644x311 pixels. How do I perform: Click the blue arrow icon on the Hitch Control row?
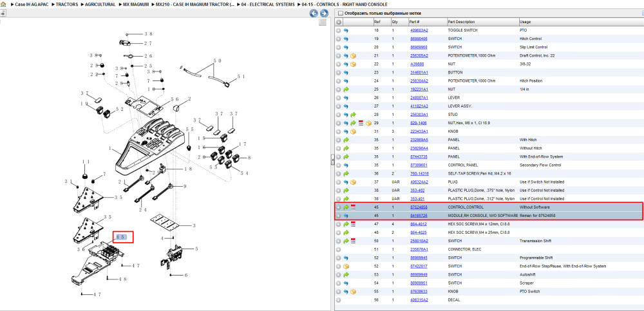(x=346, y=39)
